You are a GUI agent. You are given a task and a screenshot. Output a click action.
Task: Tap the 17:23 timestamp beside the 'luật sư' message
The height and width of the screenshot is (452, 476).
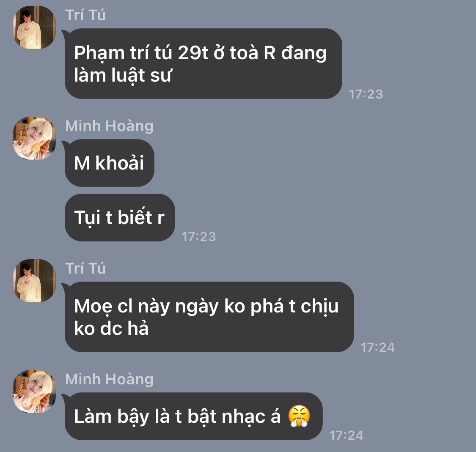tap(366, 94)
